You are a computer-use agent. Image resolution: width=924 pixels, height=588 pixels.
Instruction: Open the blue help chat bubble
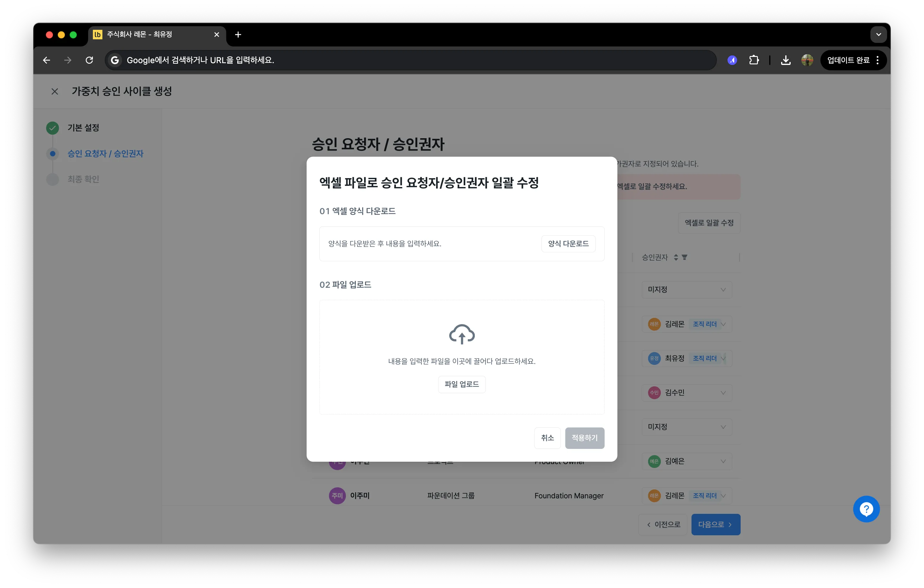click(x=866, y=509)
